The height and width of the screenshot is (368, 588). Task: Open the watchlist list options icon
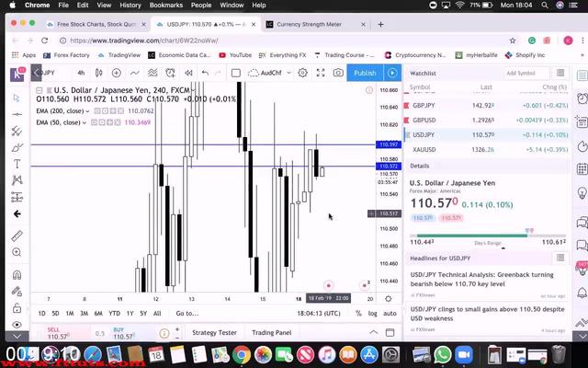560,73
